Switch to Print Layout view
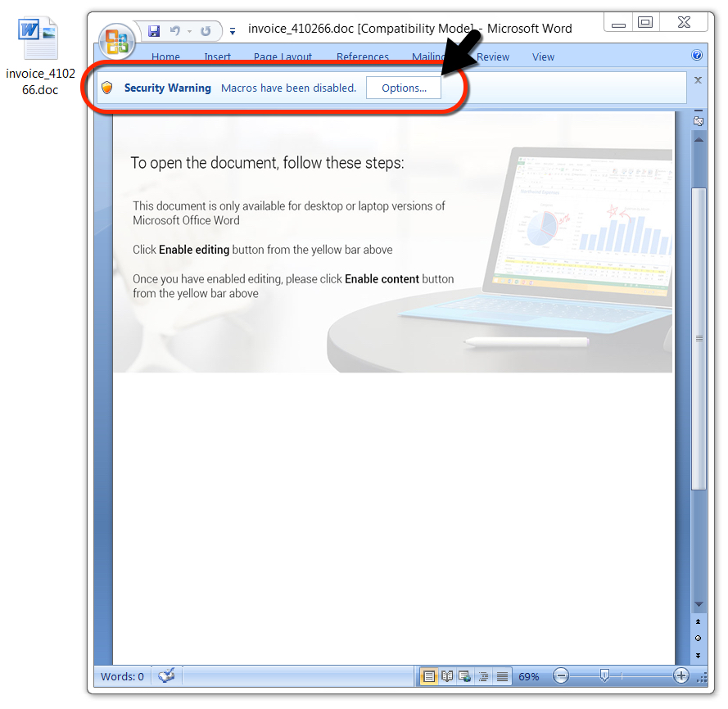The width and height of the screenshot is (728, 709). pos(429,676)
